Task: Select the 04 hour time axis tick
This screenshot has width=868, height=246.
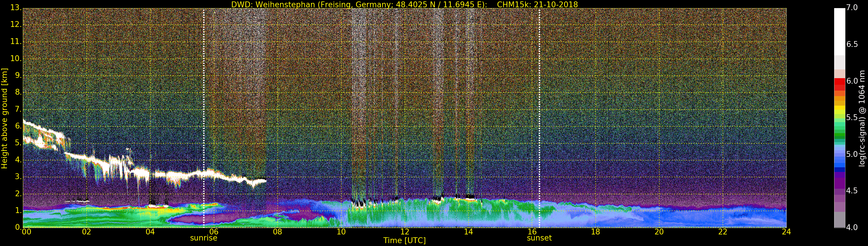Action: tap(150, 232)
